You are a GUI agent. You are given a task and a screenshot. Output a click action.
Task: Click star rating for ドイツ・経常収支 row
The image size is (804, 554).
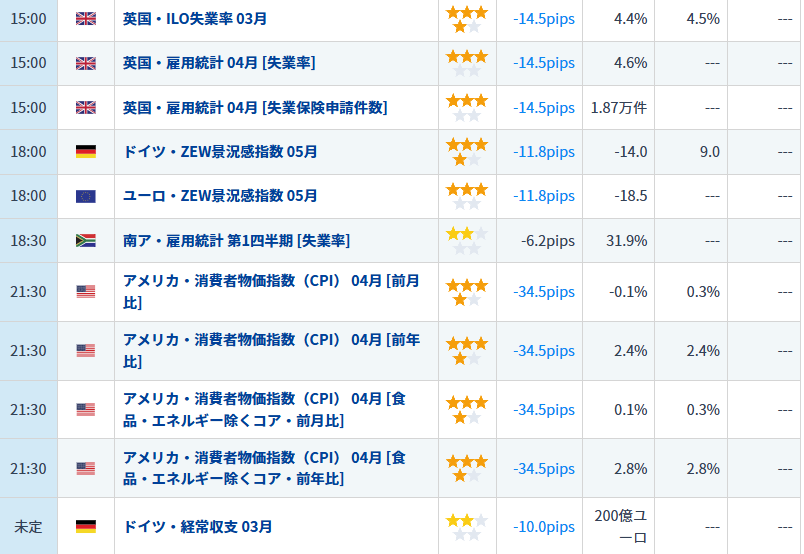click(466, 526)
